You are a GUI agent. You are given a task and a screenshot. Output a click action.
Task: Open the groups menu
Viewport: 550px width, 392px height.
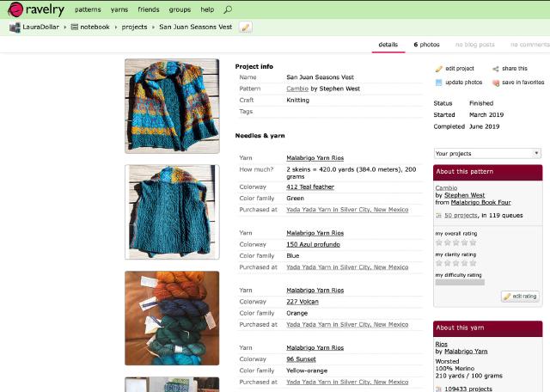coord(180,9)
